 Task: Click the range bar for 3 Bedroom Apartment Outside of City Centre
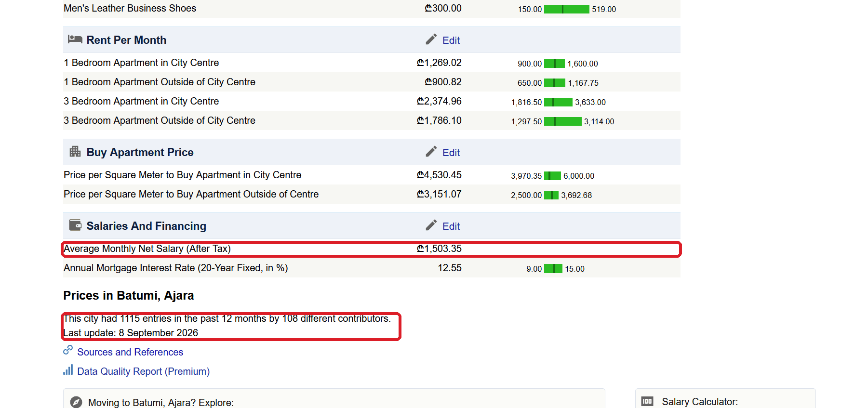pos(563,121)
